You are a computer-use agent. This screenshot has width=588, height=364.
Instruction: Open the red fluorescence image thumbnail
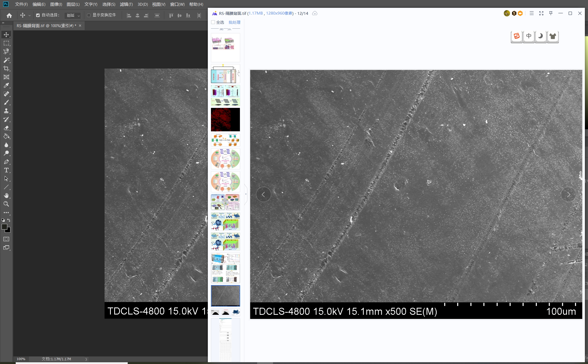pos(225,120)
